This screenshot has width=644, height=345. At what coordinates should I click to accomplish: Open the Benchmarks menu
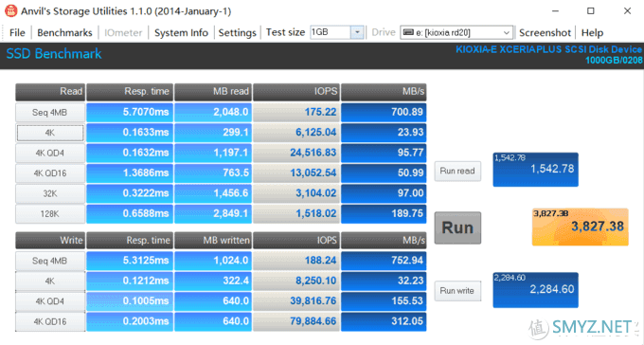pyautogui.click(x=64, y=32)
